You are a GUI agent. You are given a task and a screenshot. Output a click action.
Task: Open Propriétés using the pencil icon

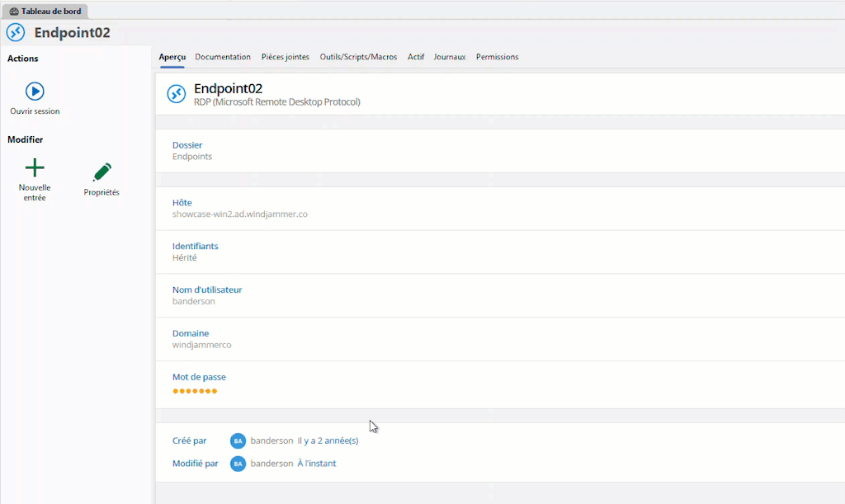point(101,169)
